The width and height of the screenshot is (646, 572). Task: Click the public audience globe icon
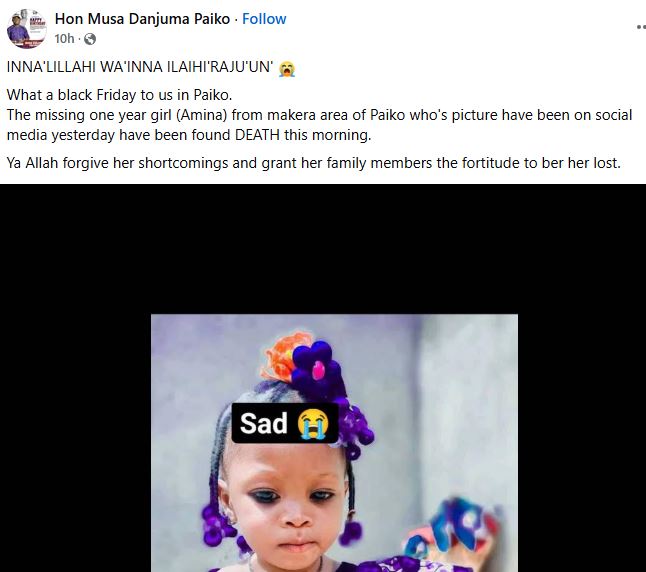(x=90, y=39)
